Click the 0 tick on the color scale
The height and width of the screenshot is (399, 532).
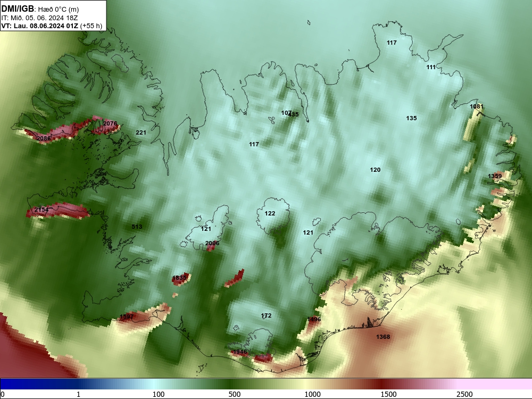click(3, 394)
